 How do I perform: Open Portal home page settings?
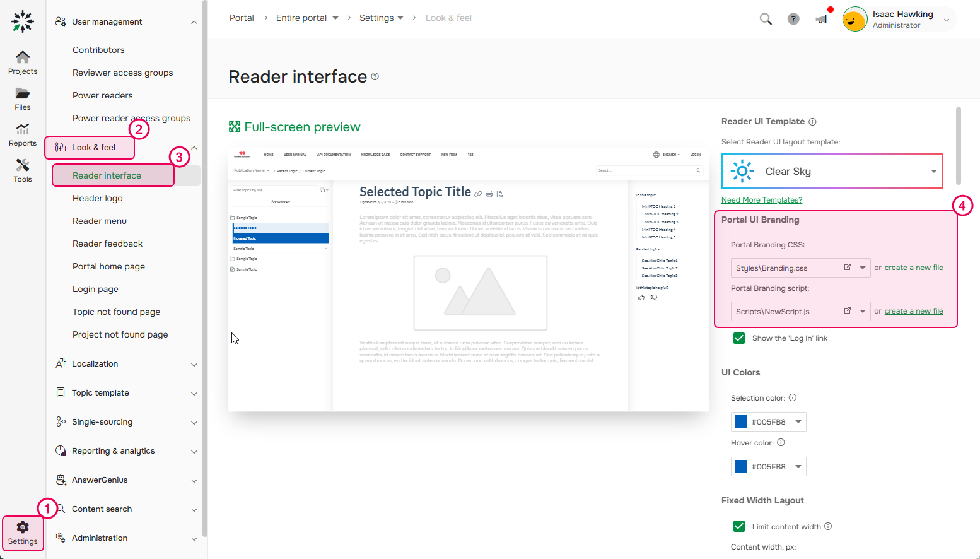pyautogui.click(x=108, y=266)
